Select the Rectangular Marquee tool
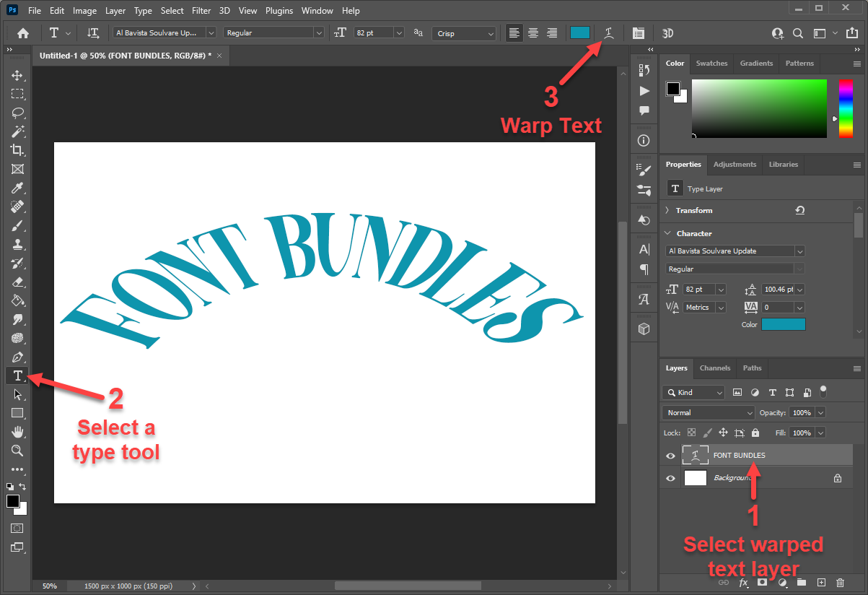This screenshot has height=595, width=868. (x=17, y=94)
